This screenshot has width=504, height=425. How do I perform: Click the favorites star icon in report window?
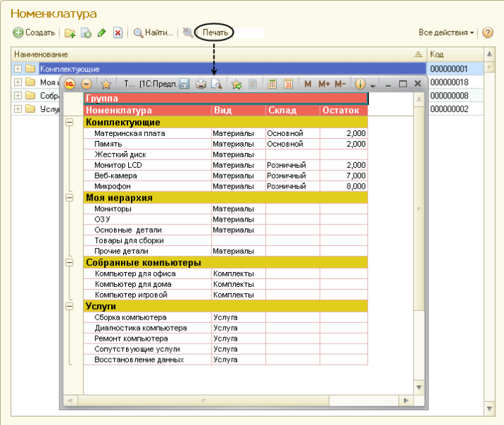(106, 84)
